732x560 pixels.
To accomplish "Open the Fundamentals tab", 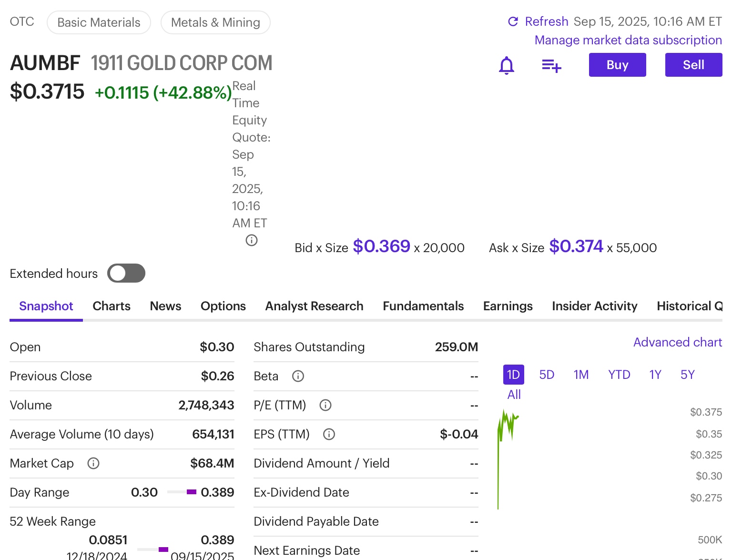I will [423, 306].
